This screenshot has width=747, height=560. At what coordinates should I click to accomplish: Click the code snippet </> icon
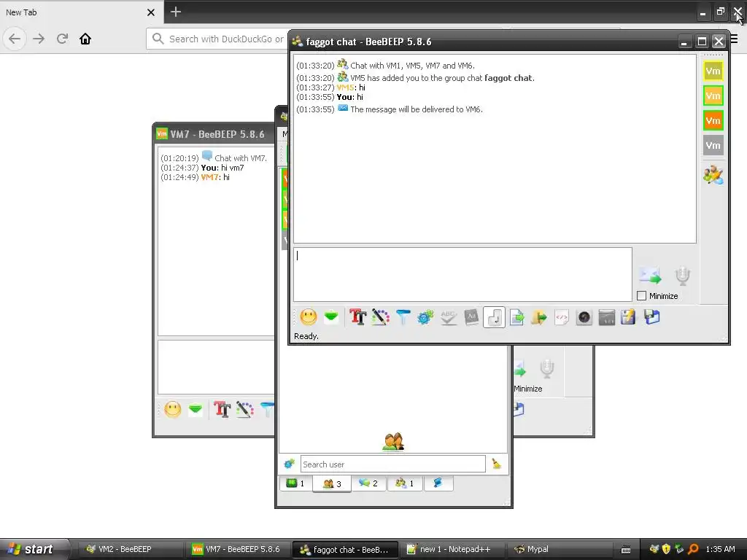[x=562, y=317]
